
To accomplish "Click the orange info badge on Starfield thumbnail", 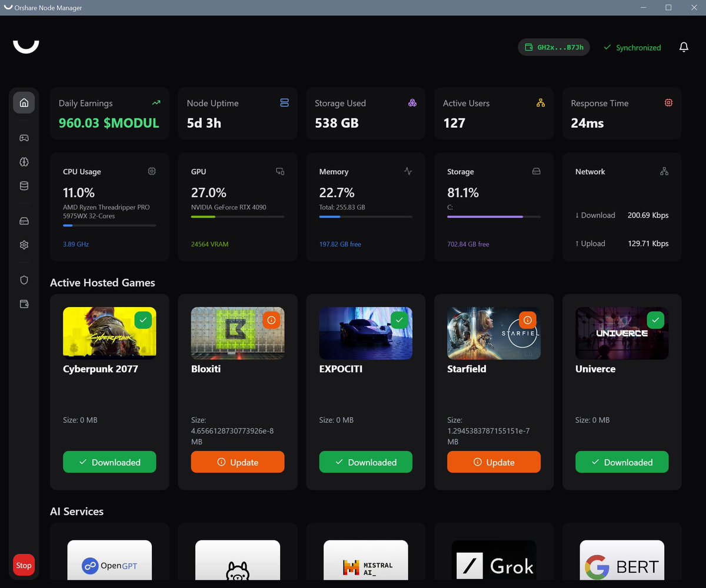I will tap(528, 320).
